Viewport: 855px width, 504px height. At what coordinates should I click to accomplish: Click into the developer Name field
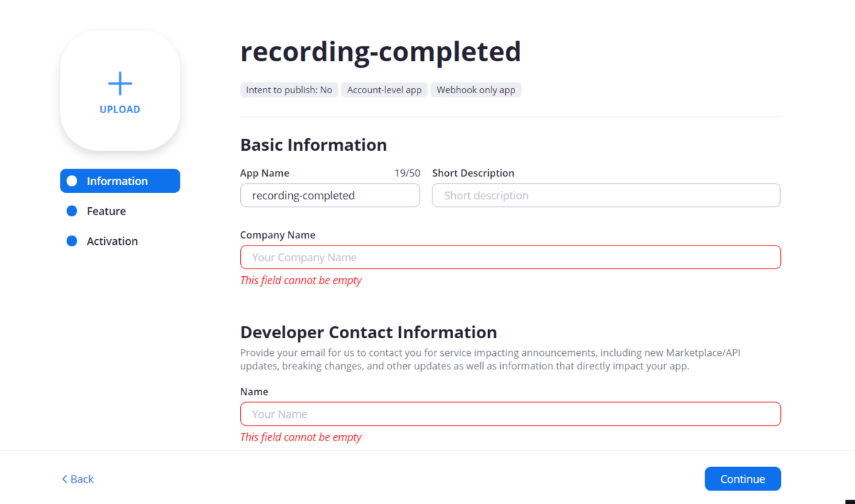[510, 414]
